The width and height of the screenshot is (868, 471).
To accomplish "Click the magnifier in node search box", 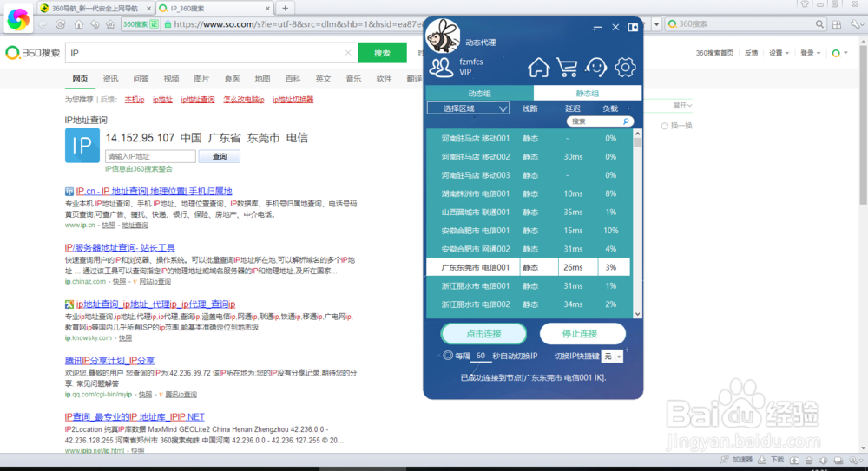I will [626, 121].
